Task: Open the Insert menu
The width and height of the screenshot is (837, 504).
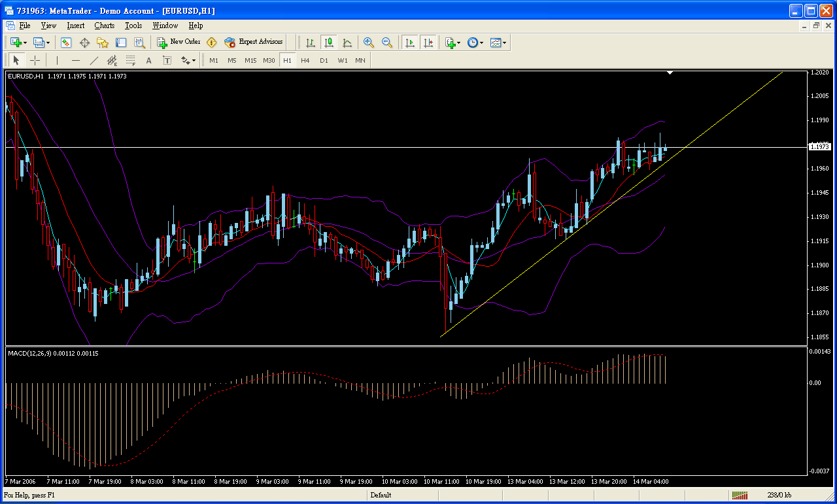Action: (x=75, y=25)
